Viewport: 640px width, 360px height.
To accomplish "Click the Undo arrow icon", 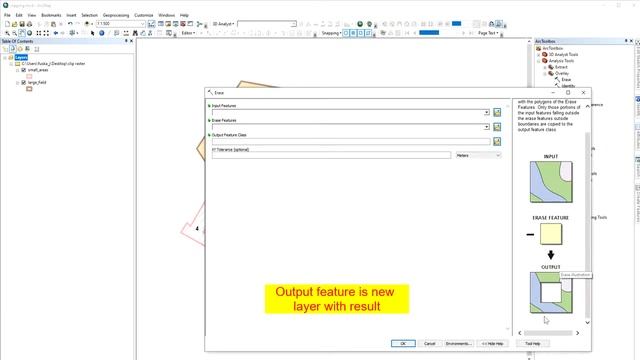I will [70, 24].
